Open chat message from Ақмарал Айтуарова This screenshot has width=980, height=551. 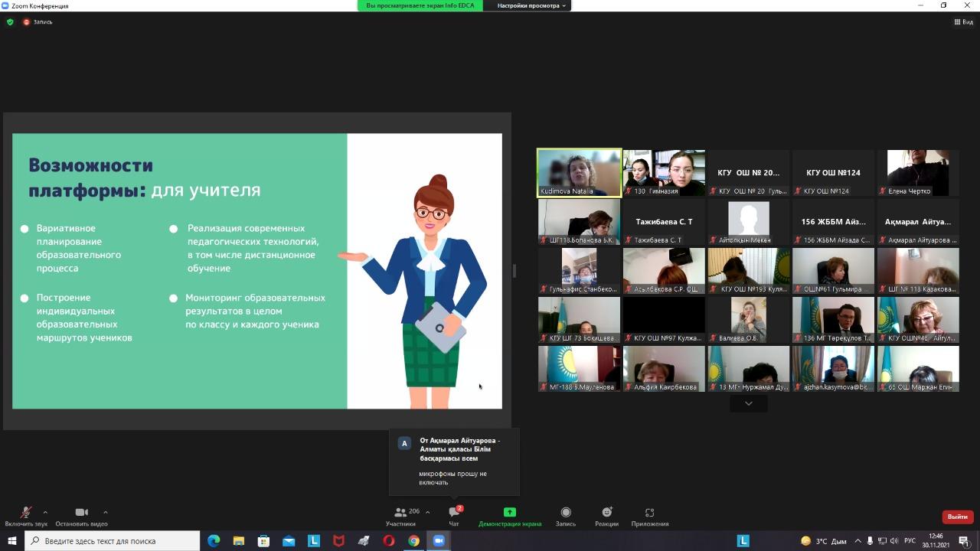(454, 461)
